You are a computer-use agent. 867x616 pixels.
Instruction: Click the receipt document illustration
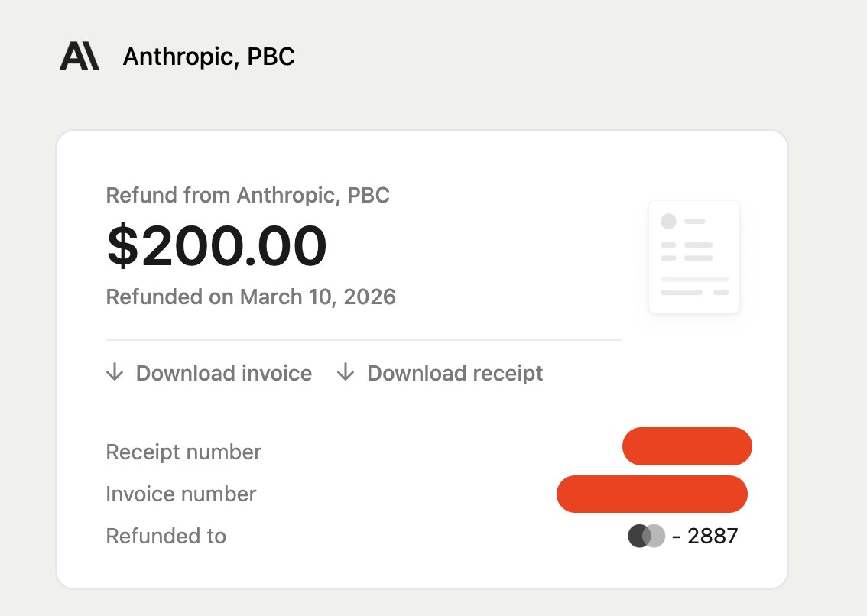point(693,256)
